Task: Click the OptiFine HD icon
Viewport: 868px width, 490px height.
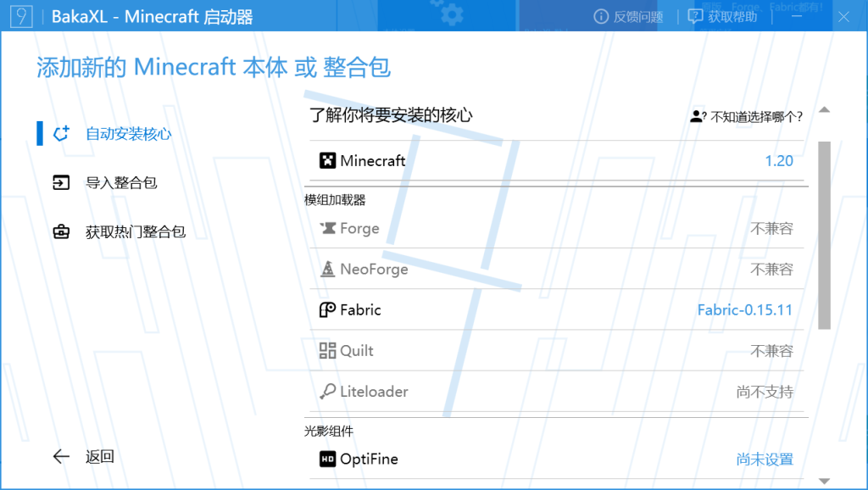Action: click(x=328, y=459)
